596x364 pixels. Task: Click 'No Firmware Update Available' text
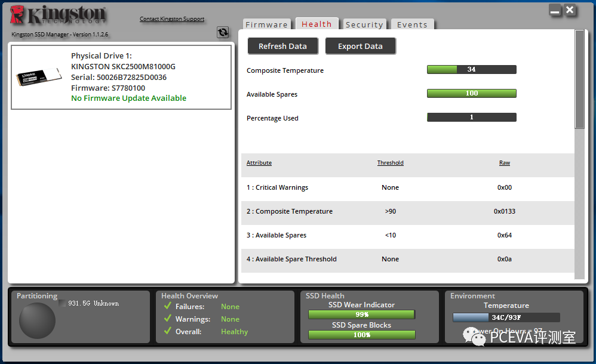[128, 98]
